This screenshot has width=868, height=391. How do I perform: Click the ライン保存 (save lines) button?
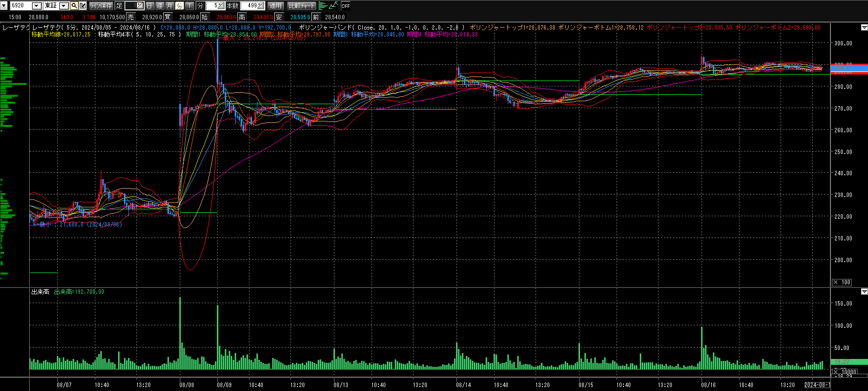click(x=101, y=6)
